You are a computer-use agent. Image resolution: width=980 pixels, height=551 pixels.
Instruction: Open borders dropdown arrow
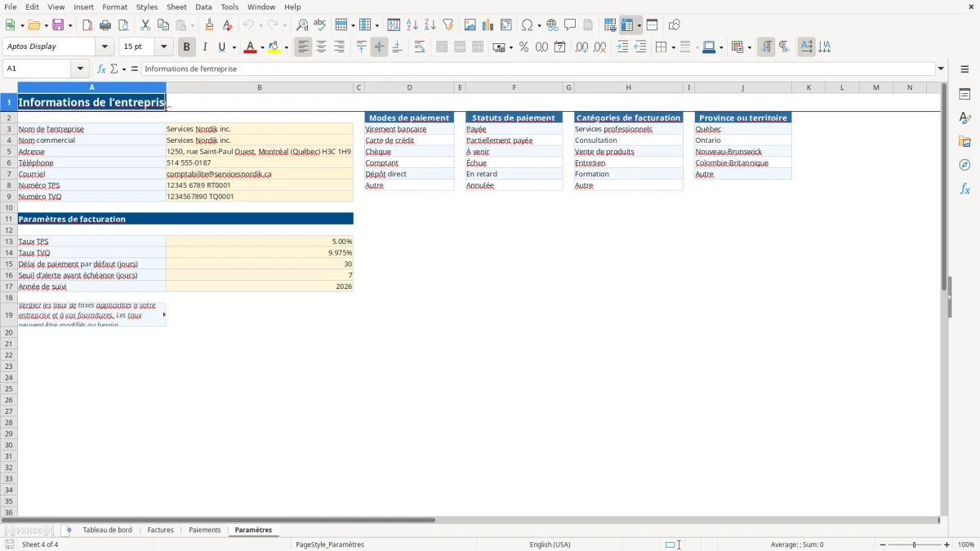pos(673,47)
